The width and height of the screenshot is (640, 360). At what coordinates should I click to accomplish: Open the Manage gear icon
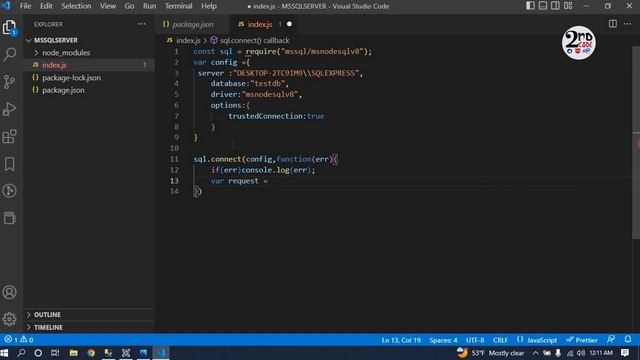(9, 319)
